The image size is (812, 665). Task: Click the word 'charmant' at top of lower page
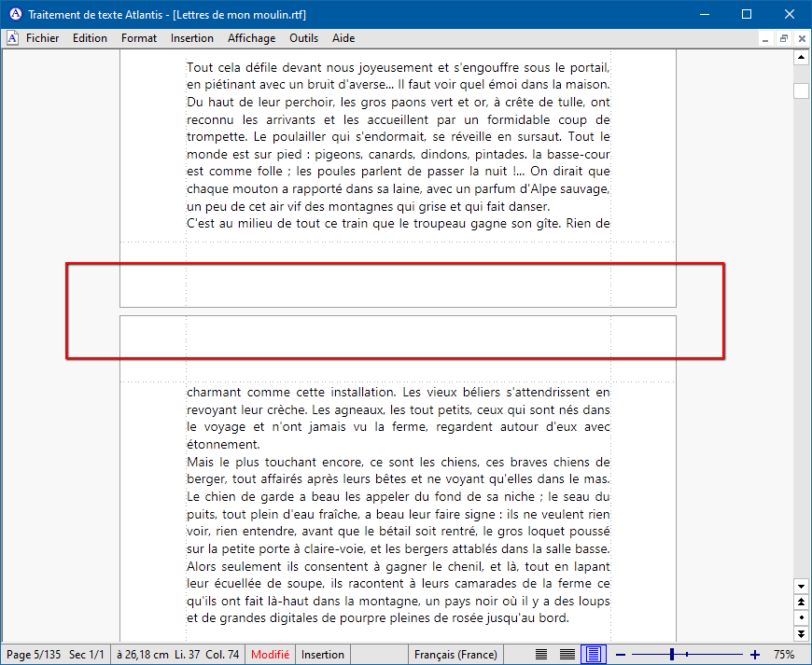(214, 393)
